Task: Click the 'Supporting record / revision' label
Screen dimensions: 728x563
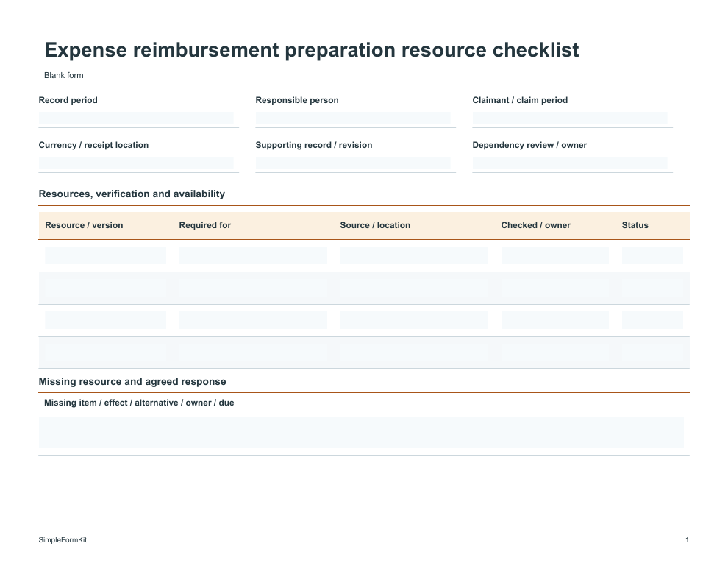Action: (x=314, y=145)
